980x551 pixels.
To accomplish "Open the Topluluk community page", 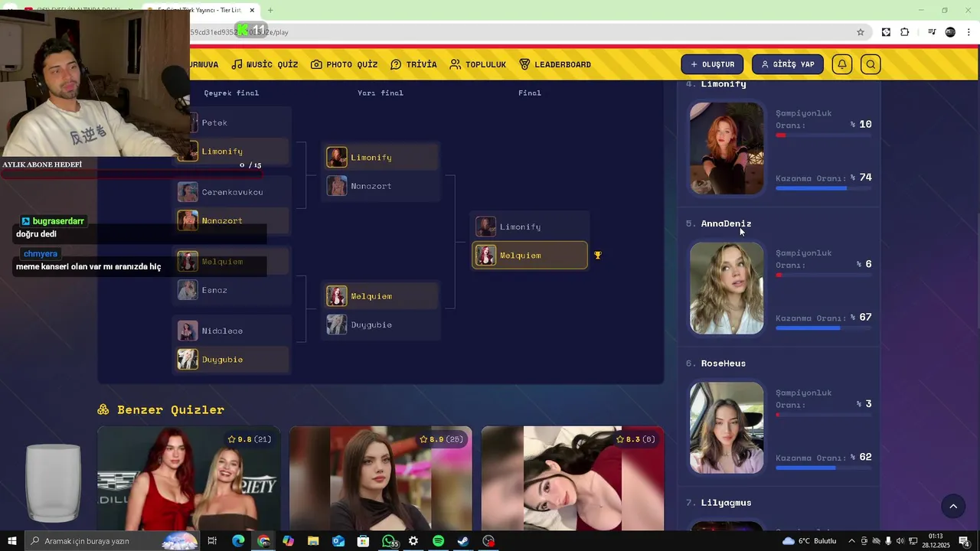I will tap(478, 64).
